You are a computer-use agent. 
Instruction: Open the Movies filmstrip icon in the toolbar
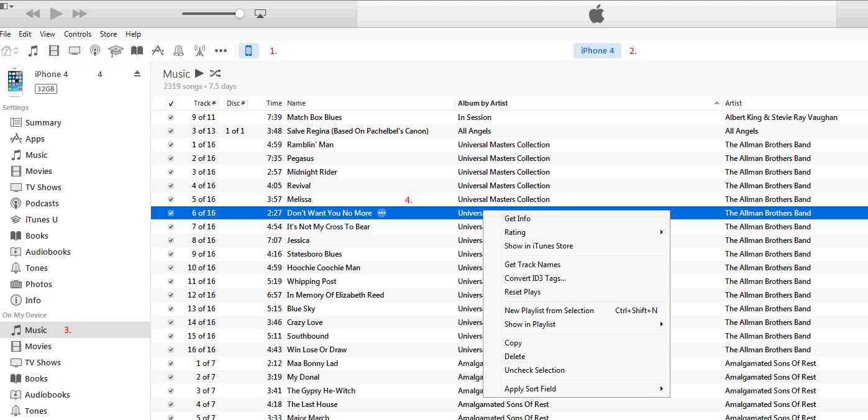(x=54, y=51)
